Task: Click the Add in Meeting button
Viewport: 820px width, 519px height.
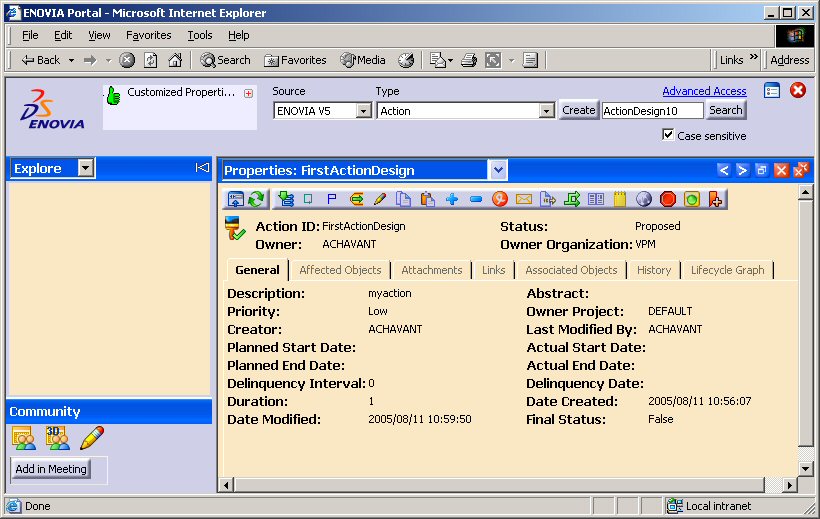Action: pos(51,469)
